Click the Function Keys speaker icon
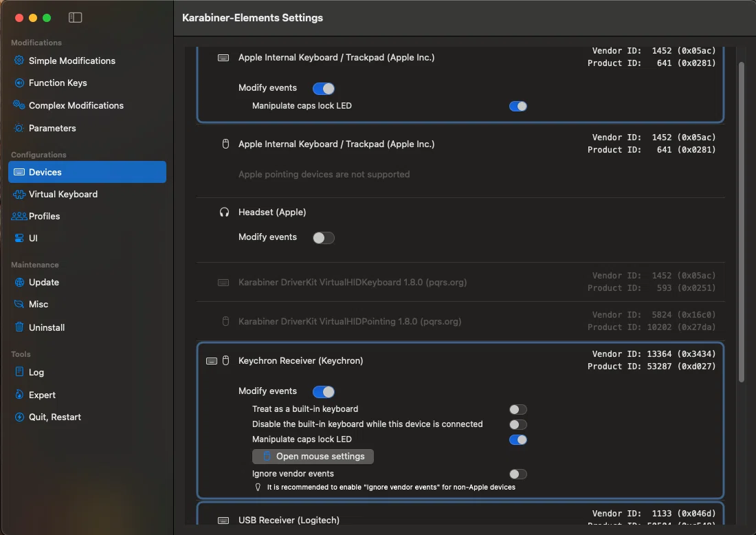Viewport: 756px width, 535px height. coord(19,83)
